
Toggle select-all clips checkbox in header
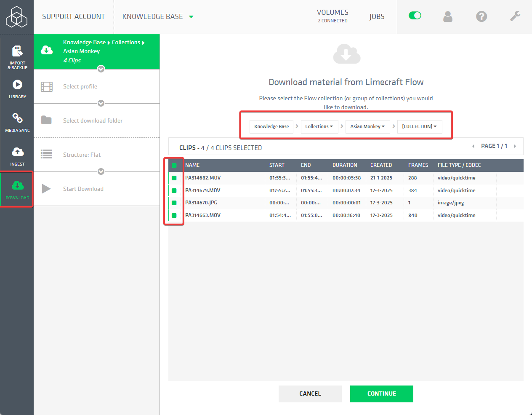tap(174, 165)
